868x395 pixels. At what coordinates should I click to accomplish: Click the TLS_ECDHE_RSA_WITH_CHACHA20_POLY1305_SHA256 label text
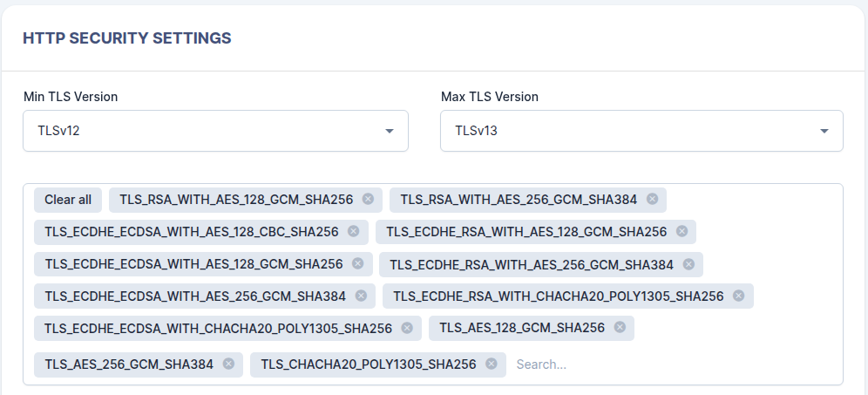click(559, 296)
